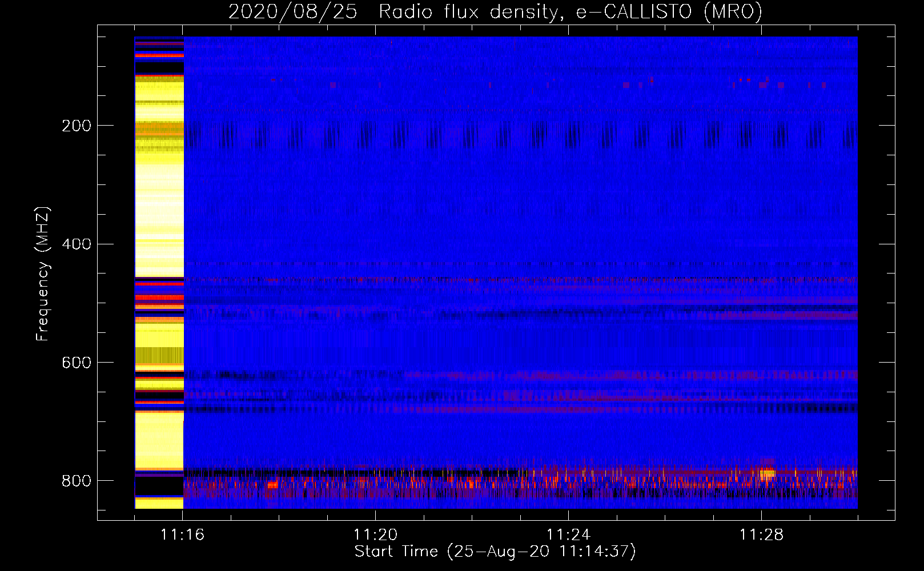The image size is (924, 571).
Task: Select the 'Frequency (MHZ)' axis label
Action: pos(42,274)
